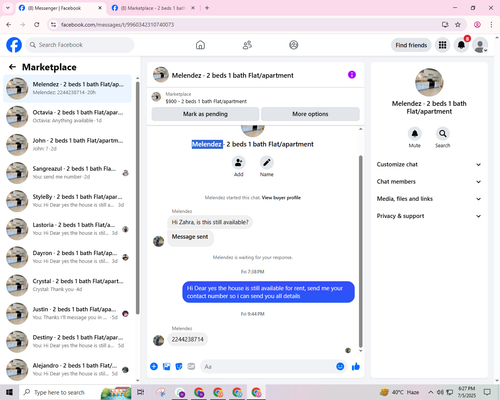Viewport: 500px width, 400px height.
Task: Expand Privacy & support section
Action: tap(429, 216)
